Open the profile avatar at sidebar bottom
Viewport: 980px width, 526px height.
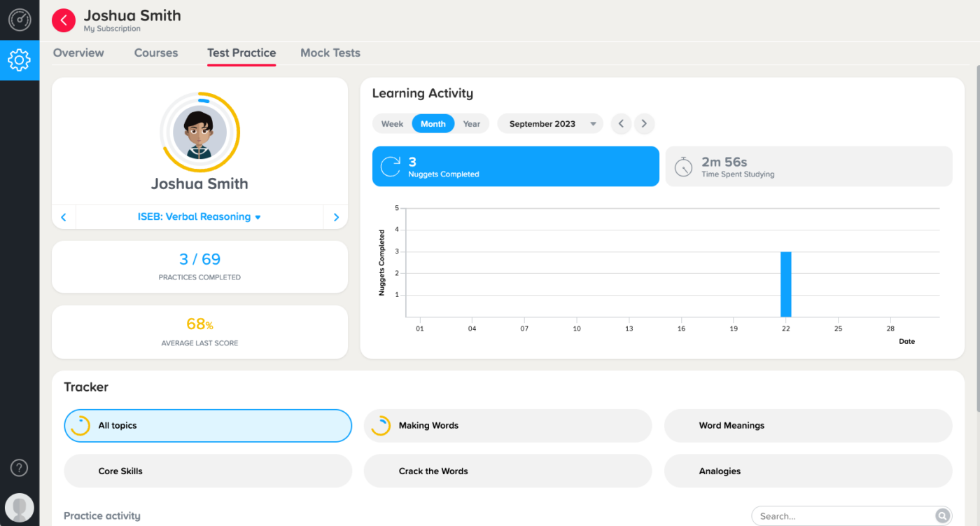19,506
